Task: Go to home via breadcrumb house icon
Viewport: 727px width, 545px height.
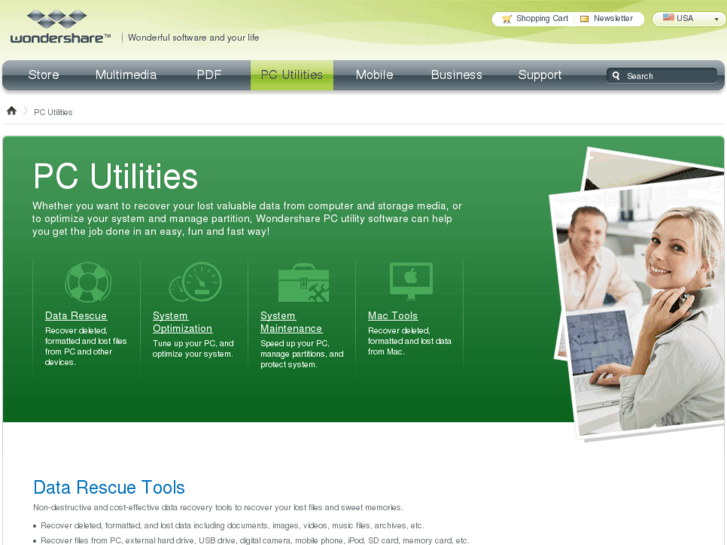Action: pos(12,111)
